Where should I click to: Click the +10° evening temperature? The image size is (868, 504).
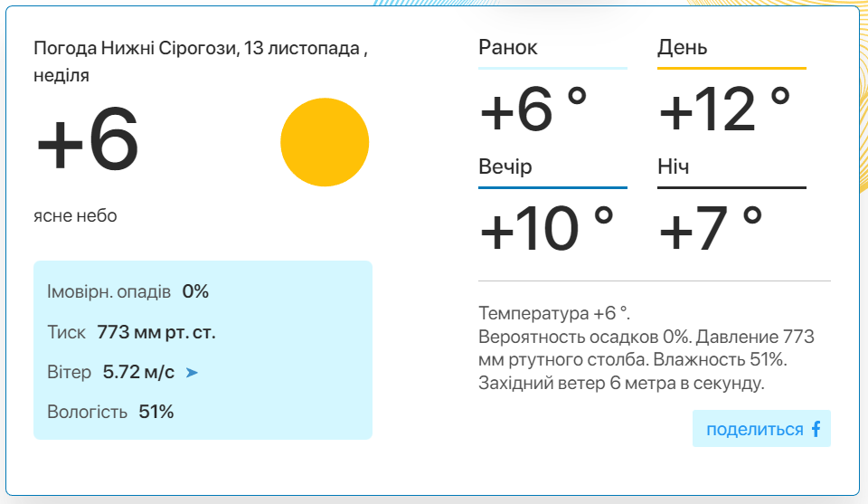[547, 228]
